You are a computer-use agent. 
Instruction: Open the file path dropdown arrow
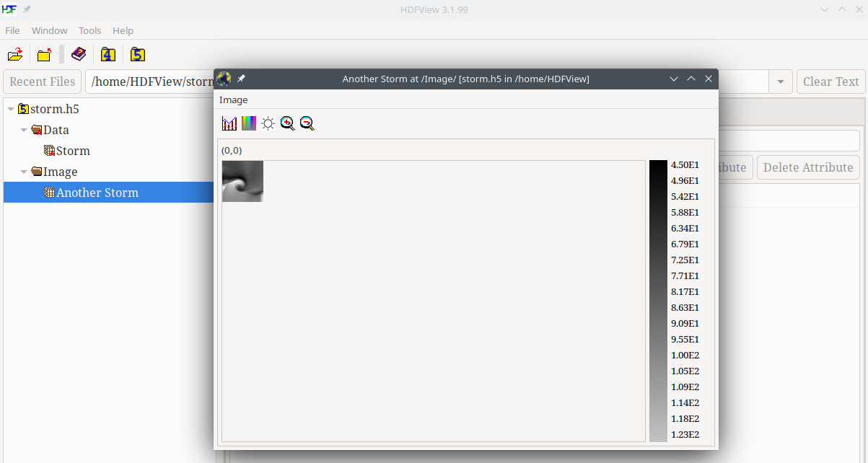click(x=780, y=82)
